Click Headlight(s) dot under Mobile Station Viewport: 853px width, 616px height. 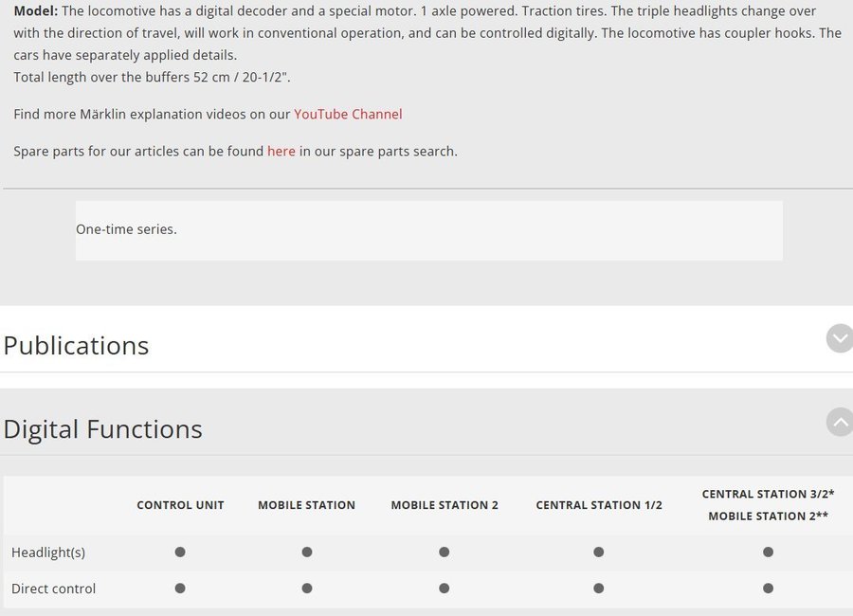click(x=306, y=552)
